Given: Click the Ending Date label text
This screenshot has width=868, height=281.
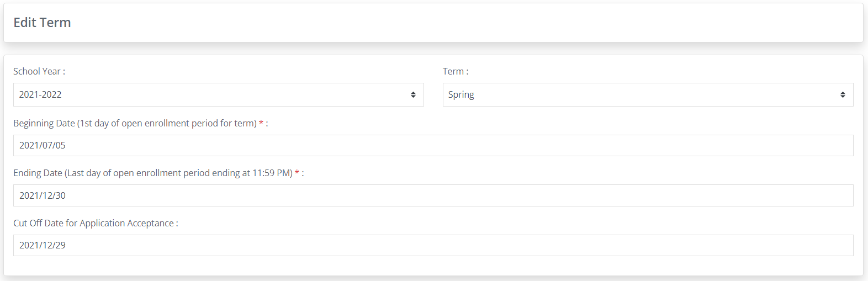Looking at the screenshot, I should click(x=152, y=173).
